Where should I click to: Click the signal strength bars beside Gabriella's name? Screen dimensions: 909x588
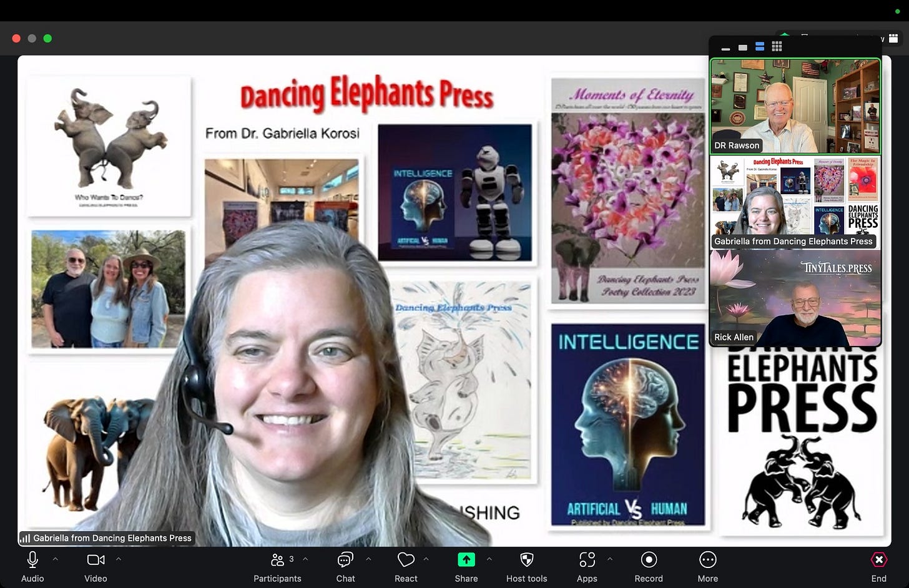coord(25,538)
